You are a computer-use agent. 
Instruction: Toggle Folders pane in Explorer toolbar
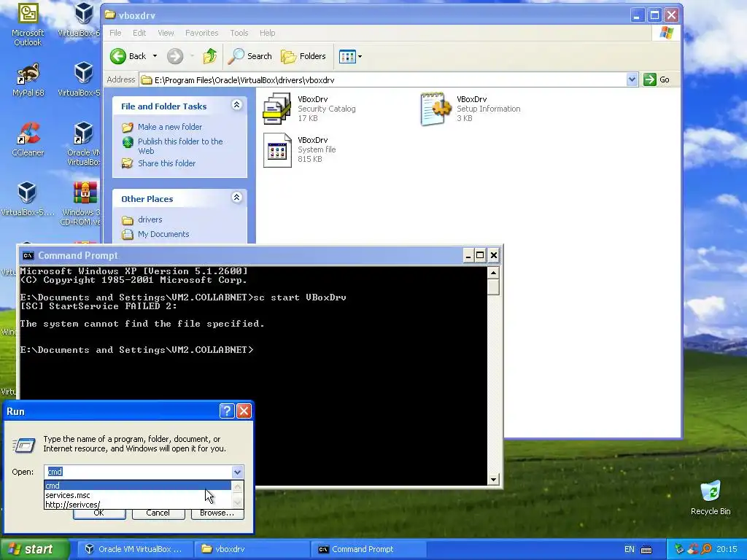tap(303, 56)
